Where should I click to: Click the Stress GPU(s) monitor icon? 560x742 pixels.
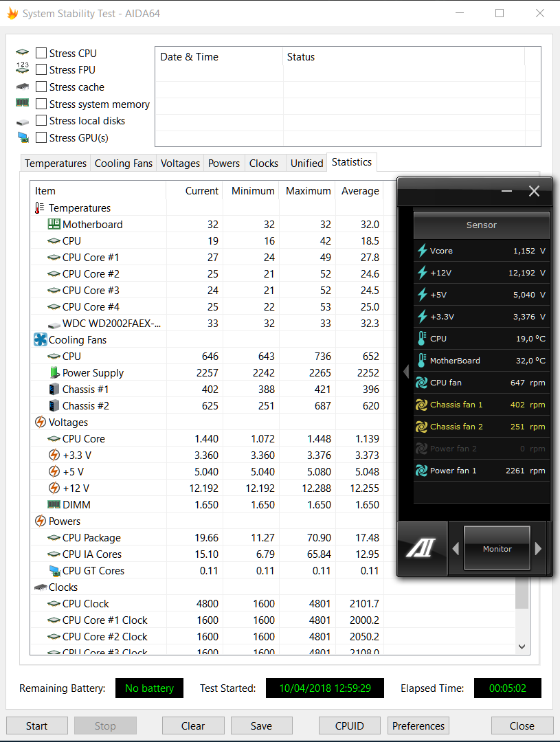coord(23,137)
